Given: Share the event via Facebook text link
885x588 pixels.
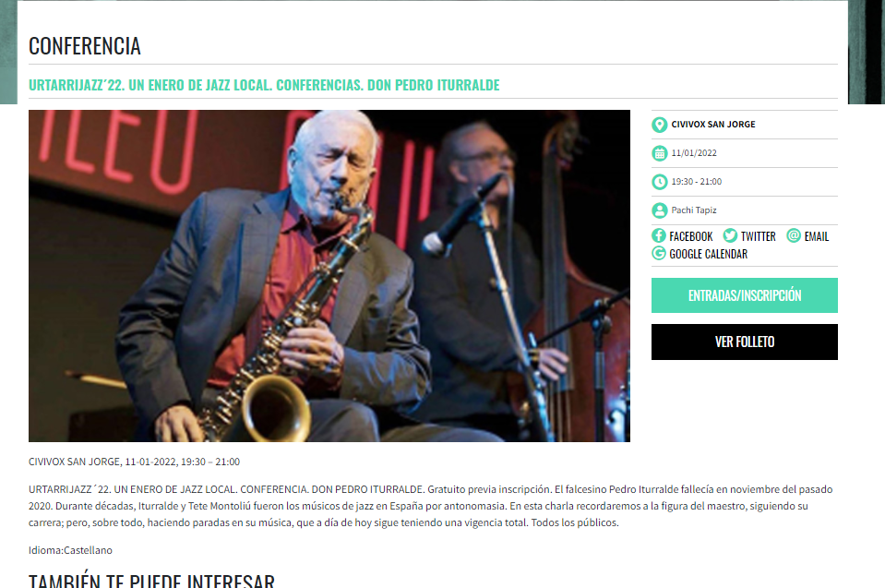Looking at the screenshot, I should (691, 236).
